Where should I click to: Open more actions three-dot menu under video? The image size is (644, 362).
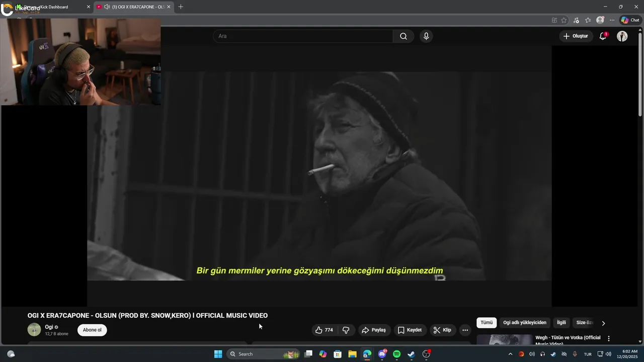tap(465, 330)
